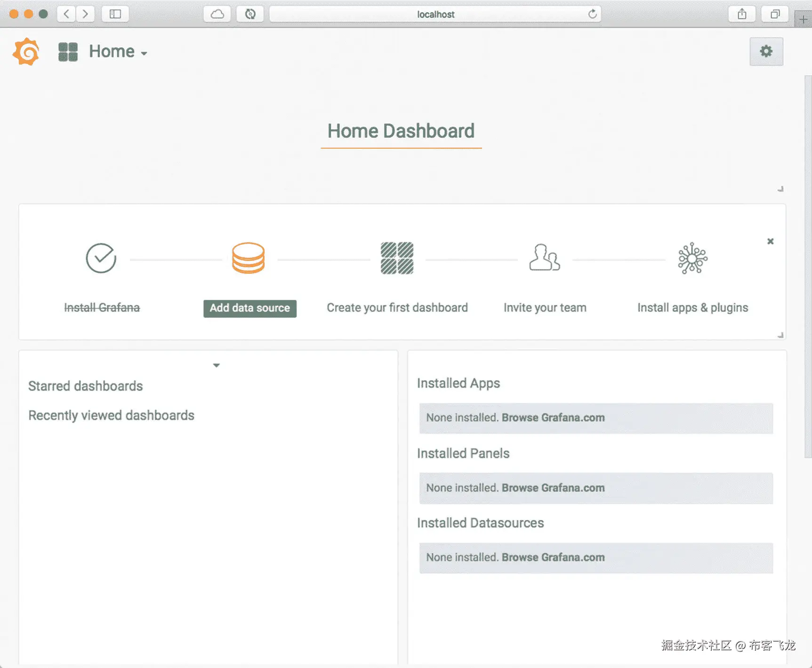Image resolution: width=812 pixels, height=668 pixels.
Task: Open Install apps & plugins link
Action: pos(693,308)
